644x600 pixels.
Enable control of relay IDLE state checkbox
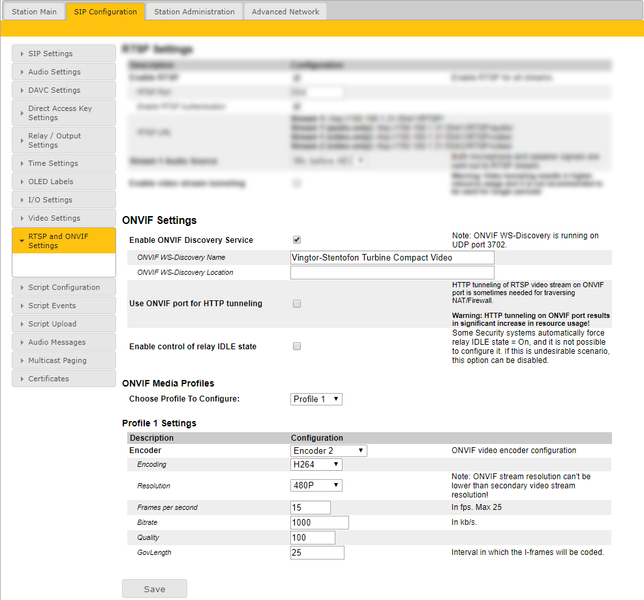coord(296,346)
